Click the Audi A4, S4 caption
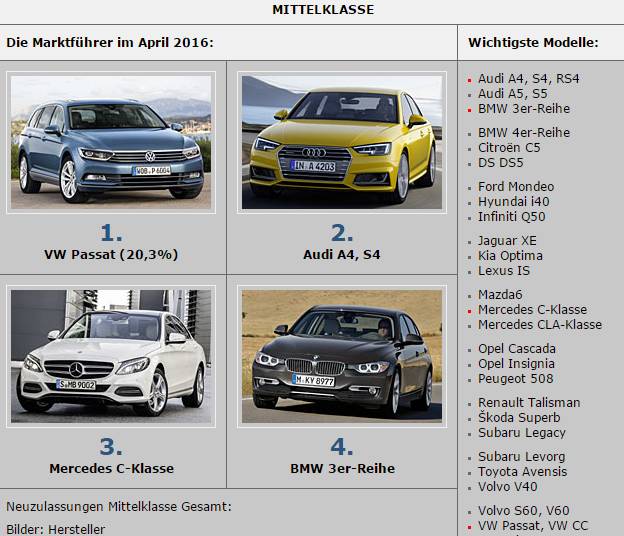Image resolution: width=624 pixels, height=536 pixels. (x=342, y=254)
